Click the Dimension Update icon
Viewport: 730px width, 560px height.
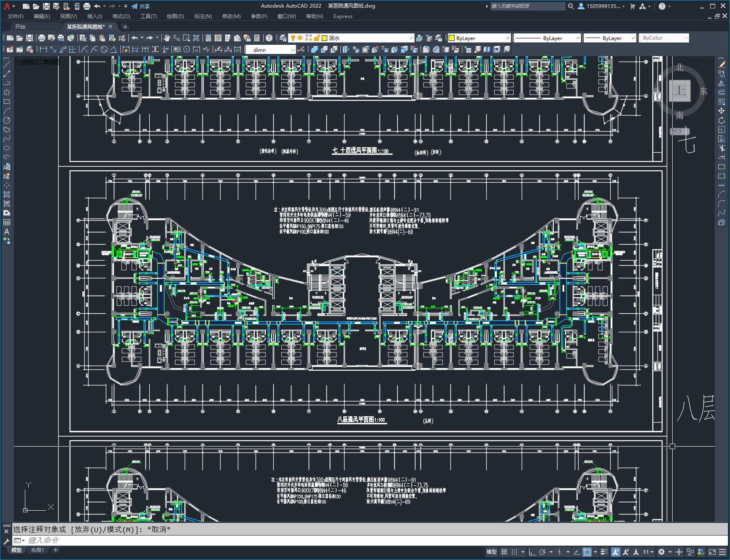pyautogui.click(x=237, y=49)
